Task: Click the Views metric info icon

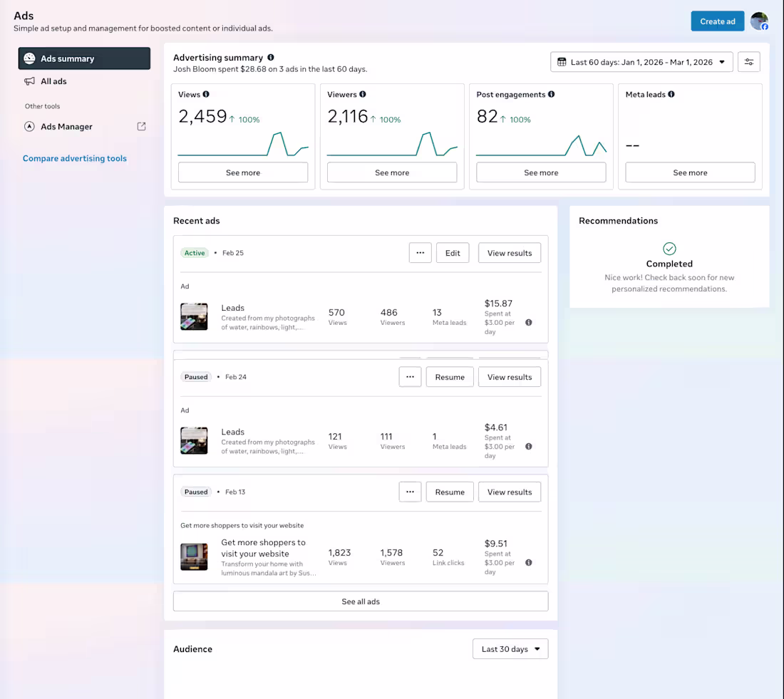Action: click(x=206, y=94)
